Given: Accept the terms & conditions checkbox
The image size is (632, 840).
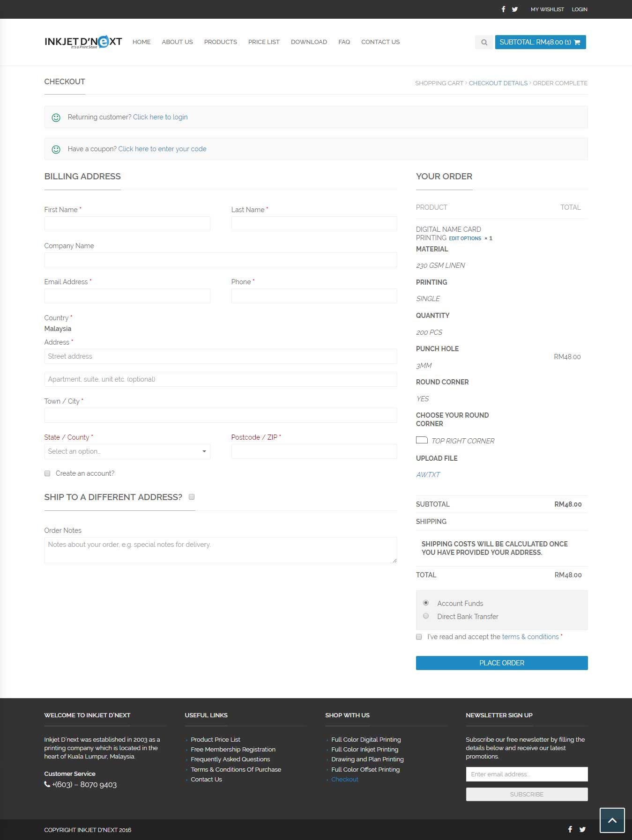Looking at the screenshot, I should [x=419, y=637].
